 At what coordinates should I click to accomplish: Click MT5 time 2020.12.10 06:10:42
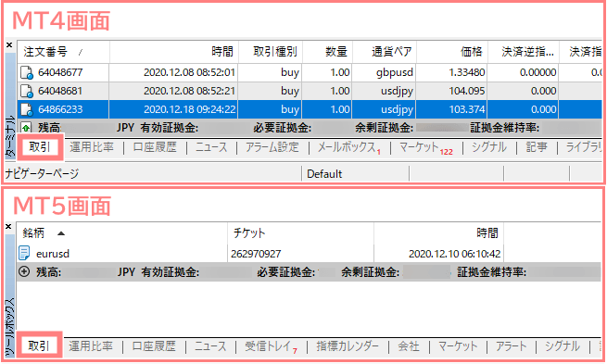[454, 254]
